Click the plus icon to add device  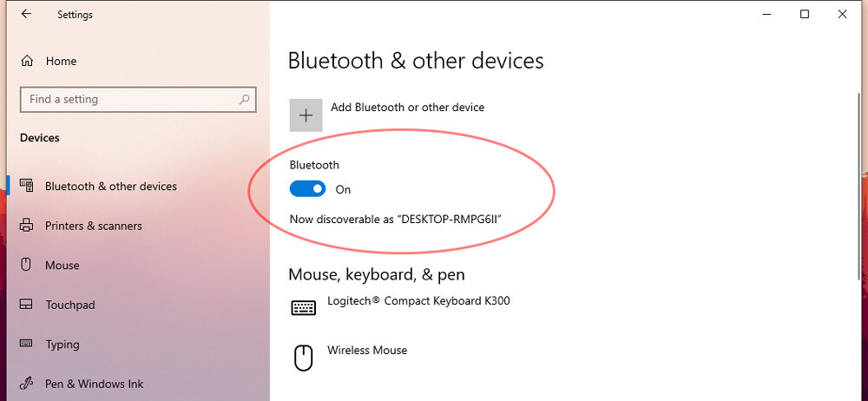click(x=306, y=115)
